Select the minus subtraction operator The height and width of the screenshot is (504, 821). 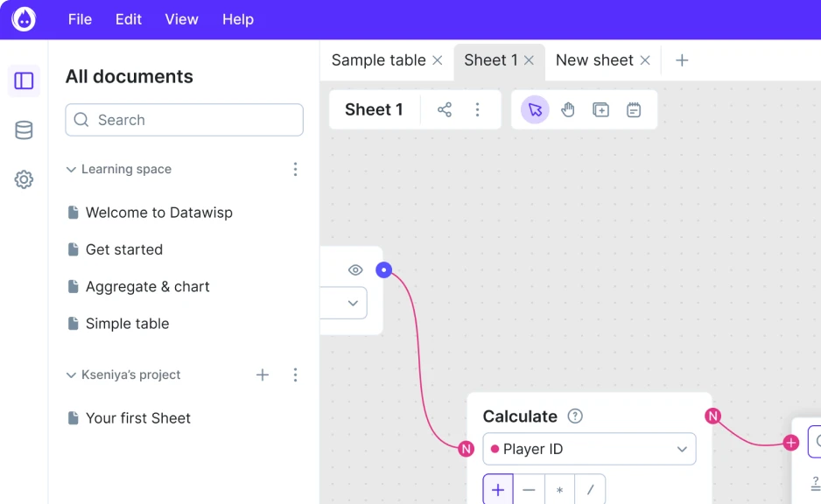click(529, 490)
